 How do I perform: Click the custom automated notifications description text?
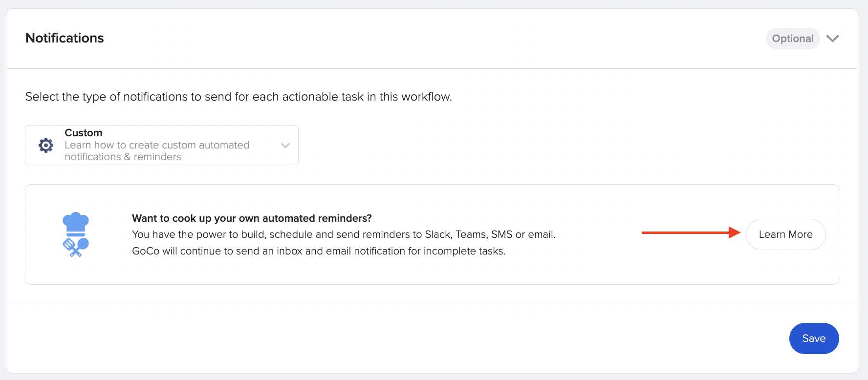tap(157, 150)
